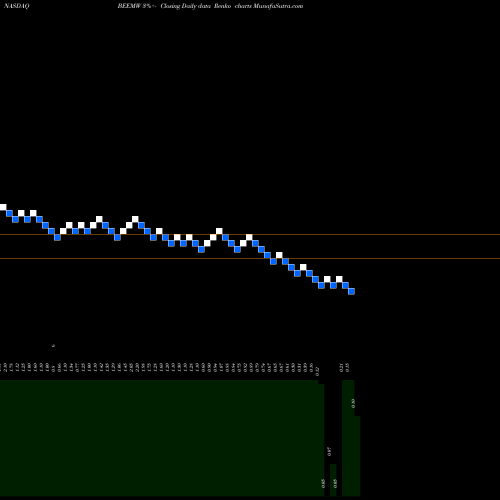Click the 0.67 volume bar label
Screen dimensions: 500x500
329,452
